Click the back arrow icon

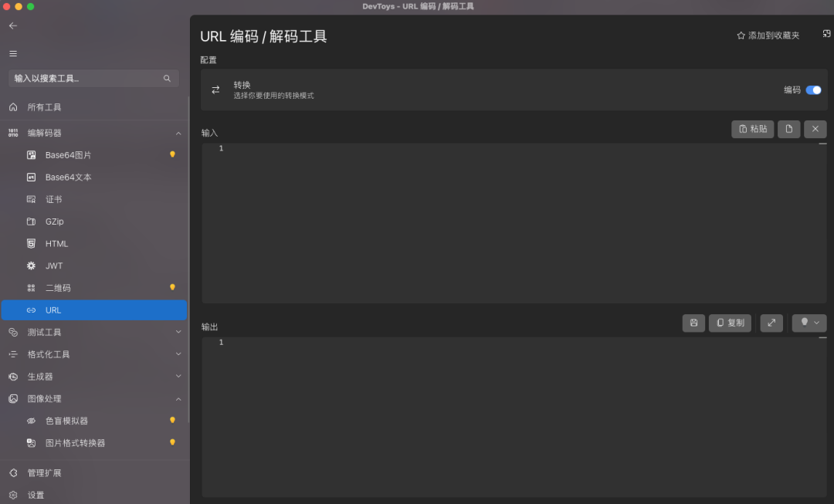[x=13, y=25]
